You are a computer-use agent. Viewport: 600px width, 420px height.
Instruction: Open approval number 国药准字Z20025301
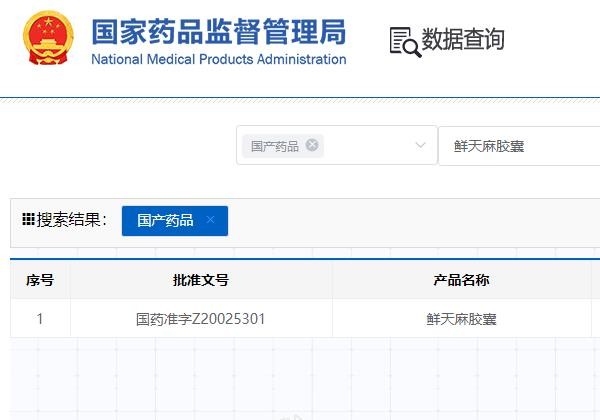pyautogui.click(x=201, y=319)
